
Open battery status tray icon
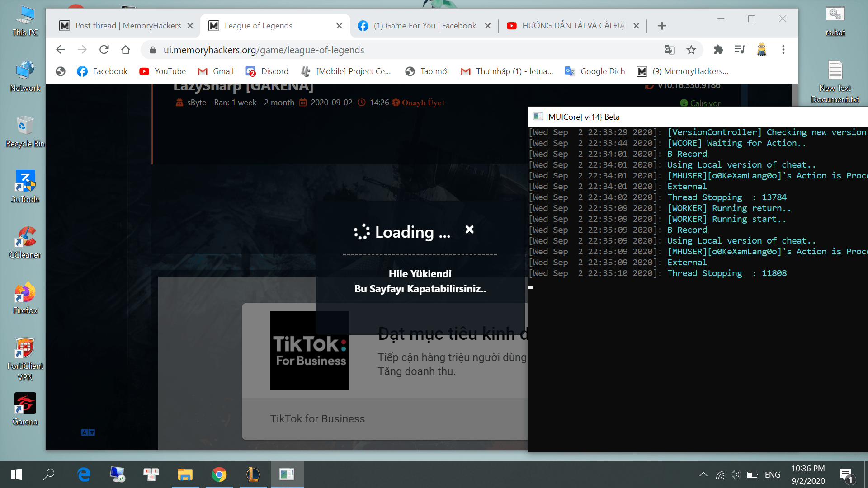point(752,474)
